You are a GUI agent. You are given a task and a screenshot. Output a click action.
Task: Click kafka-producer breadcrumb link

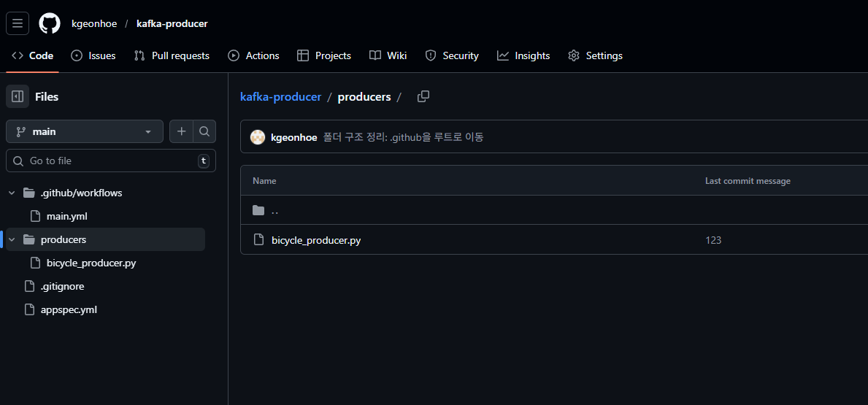[x=280, y=97]
